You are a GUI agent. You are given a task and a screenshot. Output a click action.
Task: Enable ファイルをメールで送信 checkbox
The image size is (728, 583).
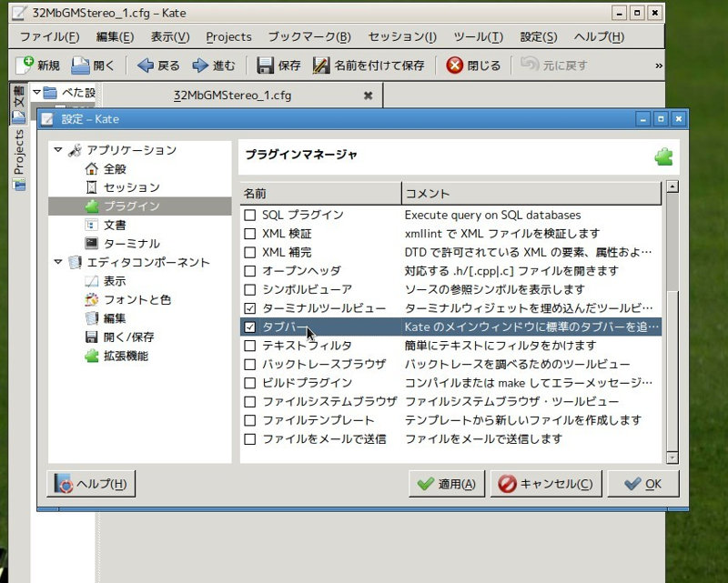coord(249,439)
